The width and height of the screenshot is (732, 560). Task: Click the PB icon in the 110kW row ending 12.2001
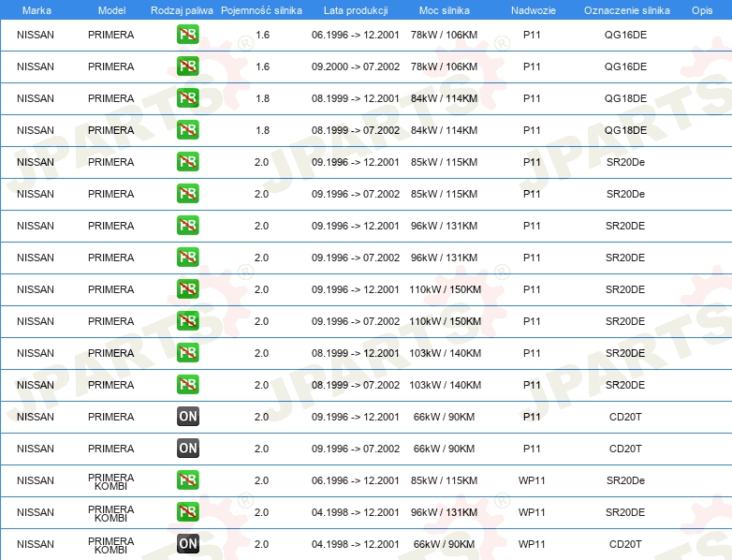point(187,289)
